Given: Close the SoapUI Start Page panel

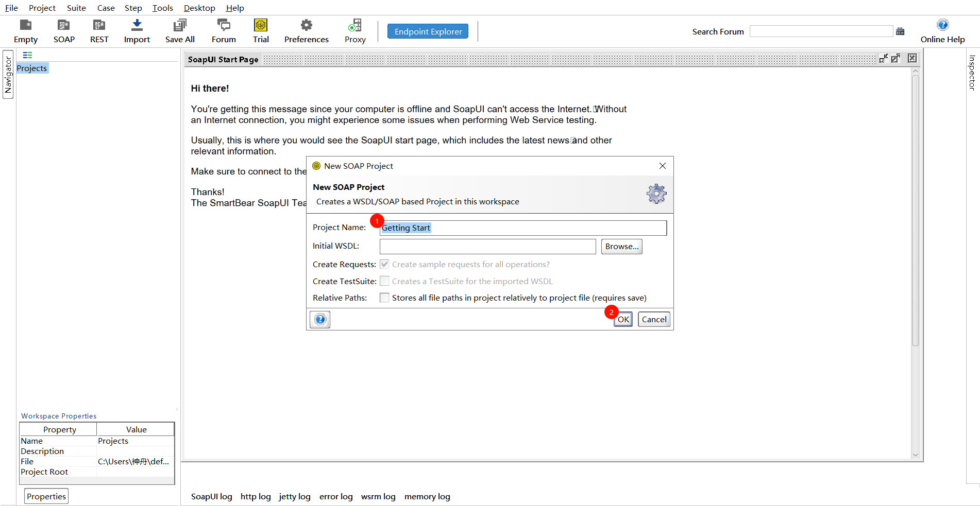Looking at the screenshot, I should [912, 59].
